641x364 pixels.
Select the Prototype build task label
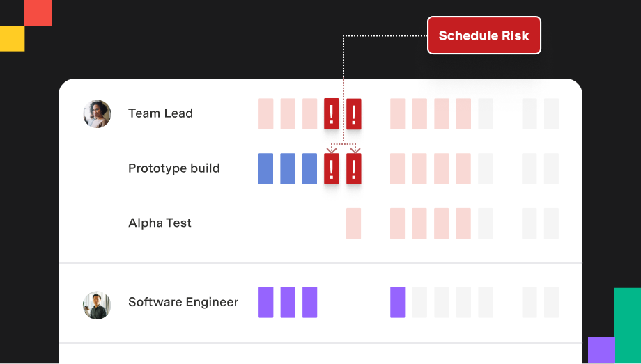point(173,168)
